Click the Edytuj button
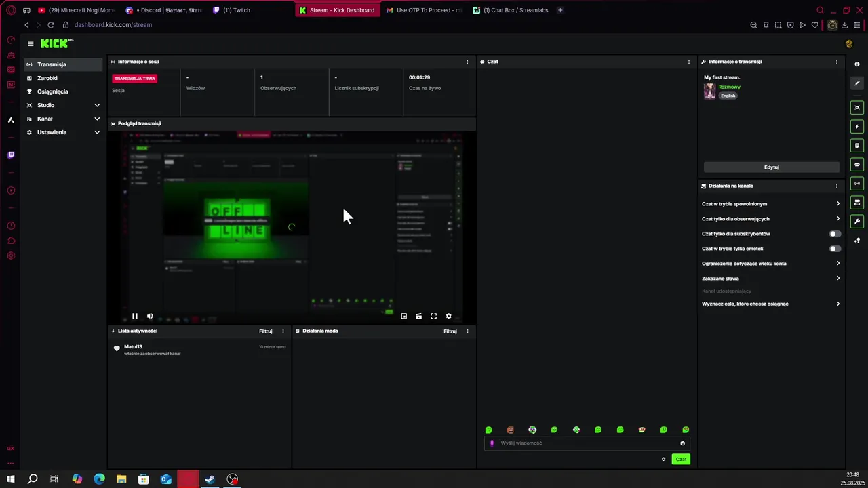The image size is (868, 488). pos(771,167)
